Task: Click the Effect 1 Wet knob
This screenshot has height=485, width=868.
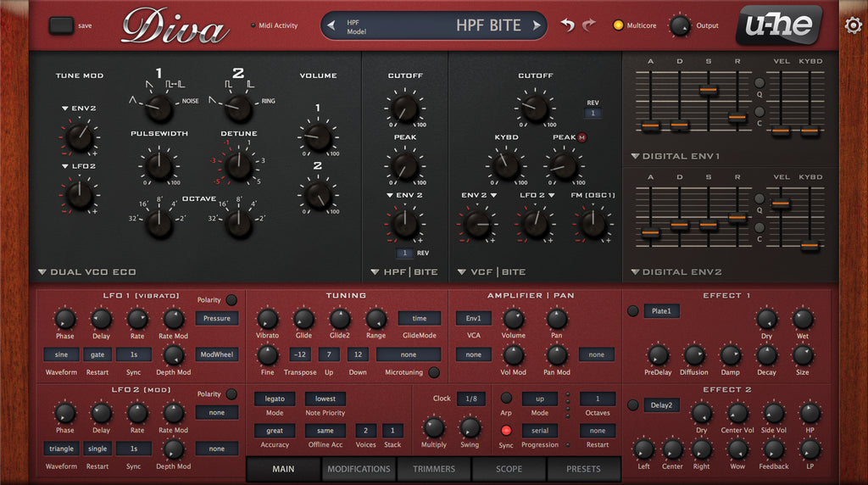Action: coord(802,319)
